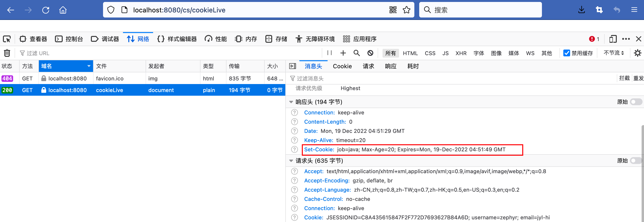Switch to the Debugger tab
The height and width of the screenshot is (222, 644).
(x=105, y=39)
